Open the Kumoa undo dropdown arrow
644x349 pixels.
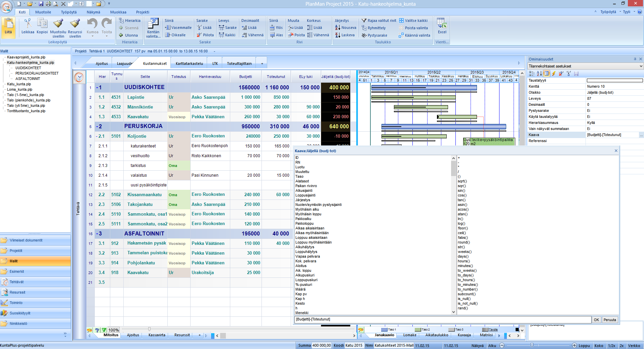pos(92,36)
